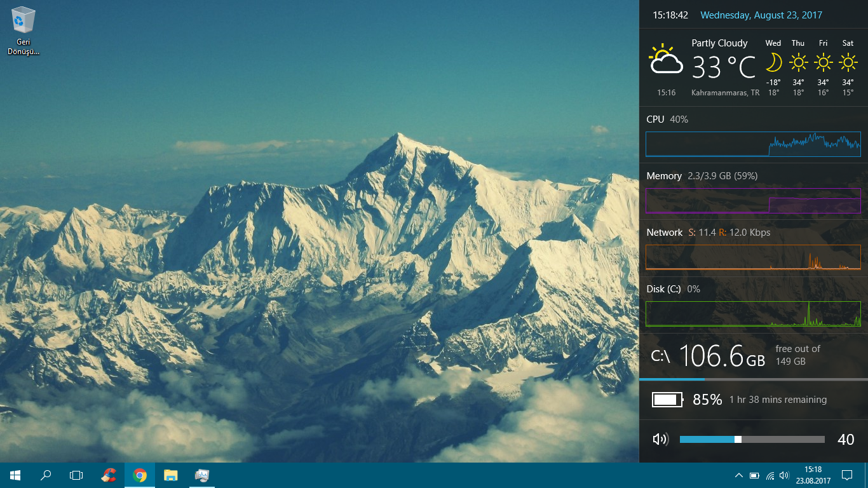
Task: Click the battery tray icon
Action: click(754, 475)
